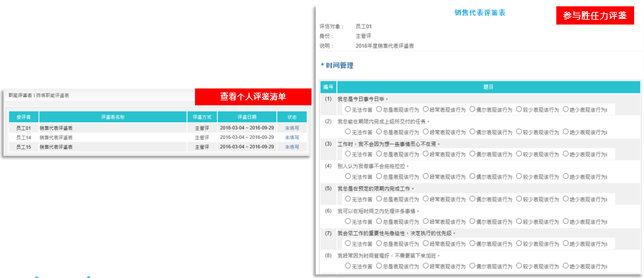Select 绝少表现该行为 for question (7)

tap(565, 244)
